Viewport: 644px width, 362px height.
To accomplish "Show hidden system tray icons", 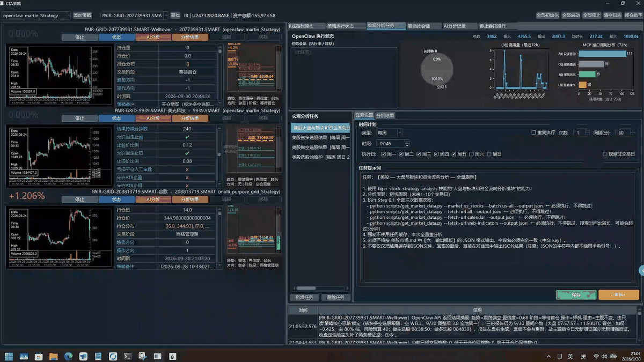I will (x=548, y=357).
